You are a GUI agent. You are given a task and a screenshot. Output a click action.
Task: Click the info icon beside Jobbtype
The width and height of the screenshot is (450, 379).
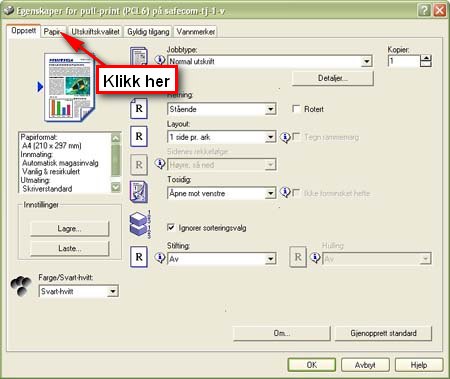[160, 60]
